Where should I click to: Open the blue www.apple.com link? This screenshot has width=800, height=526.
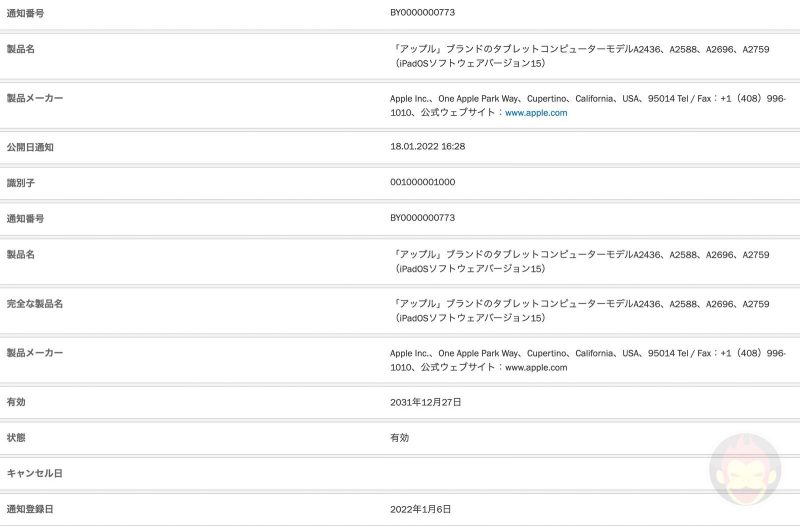pyautogui.click(x=536, y=113)
